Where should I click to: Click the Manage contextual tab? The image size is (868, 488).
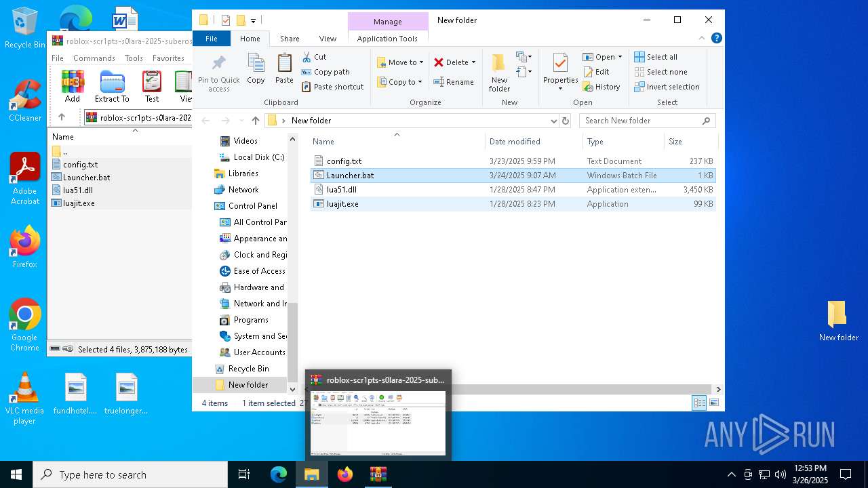(388, 21)
